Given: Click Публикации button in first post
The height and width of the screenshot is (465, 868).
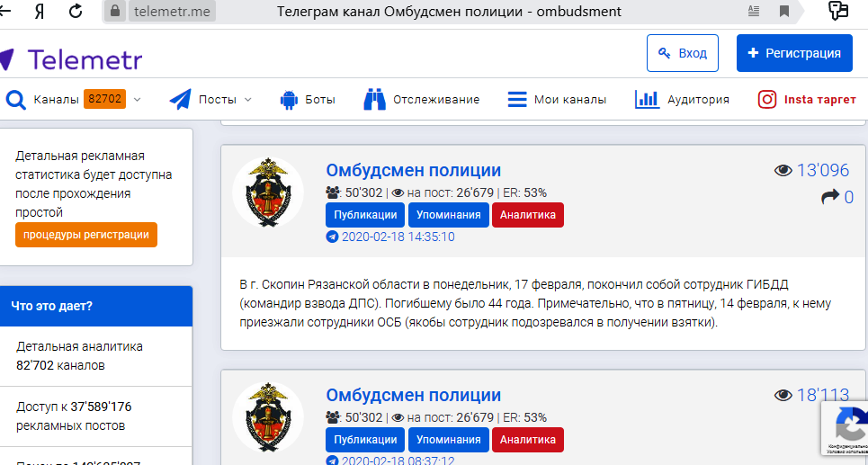Looking at the screenshot, I should (x=365, y=215).
